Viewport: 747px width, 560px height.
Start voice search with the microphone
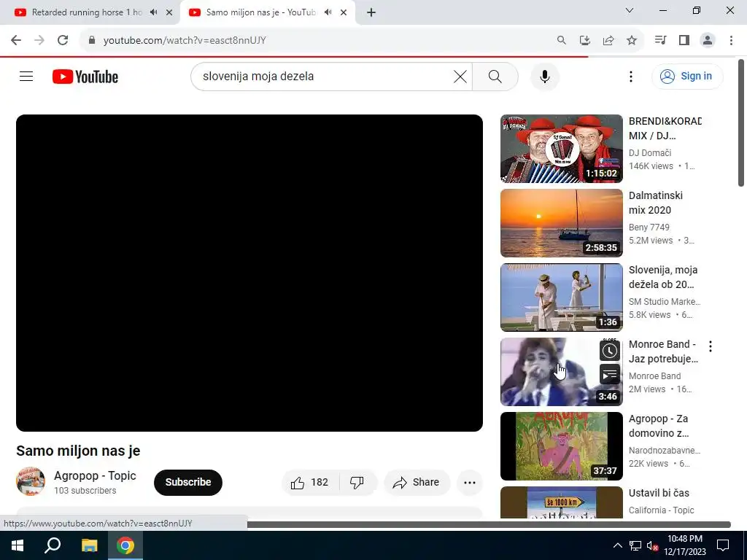tap(544, 76)
